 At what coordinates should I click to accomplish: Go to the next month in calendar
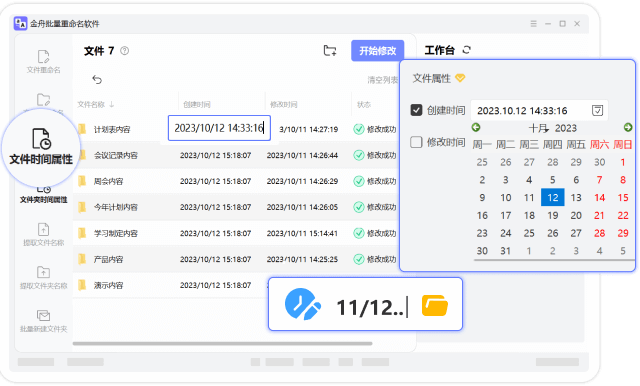[628, 127]
